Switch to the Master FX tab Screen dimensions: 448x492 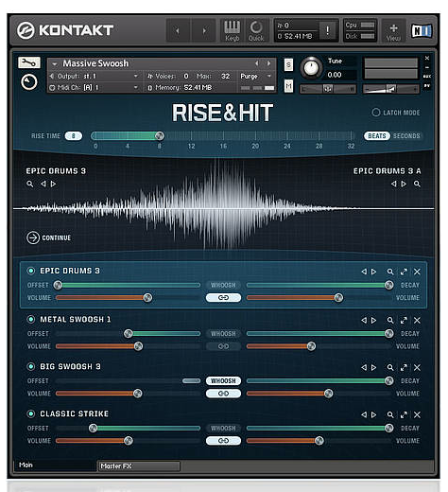pyautogui.click(x=139, y=466)
